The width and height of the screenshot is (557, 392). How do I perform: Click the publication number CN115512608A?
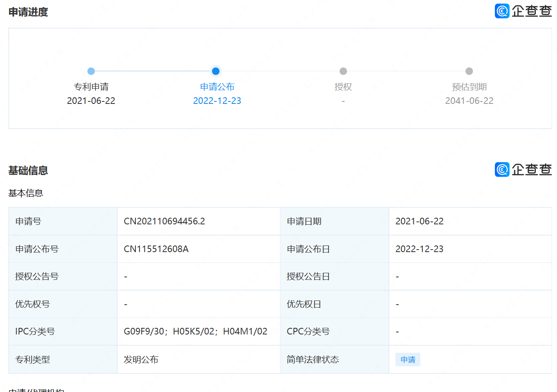[156, 249]
